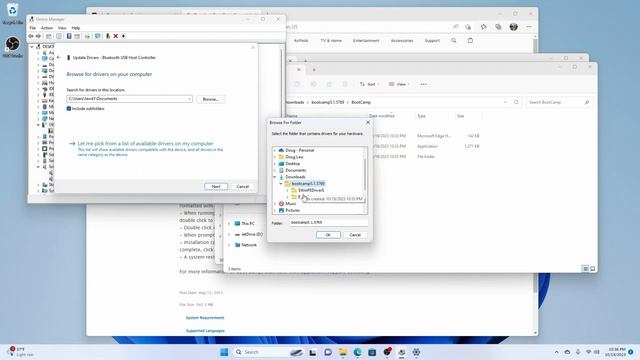The height and width of the screenshot is (360, 640).
Task: Open the File menu in Device Manager
Action: coord(33,28)
